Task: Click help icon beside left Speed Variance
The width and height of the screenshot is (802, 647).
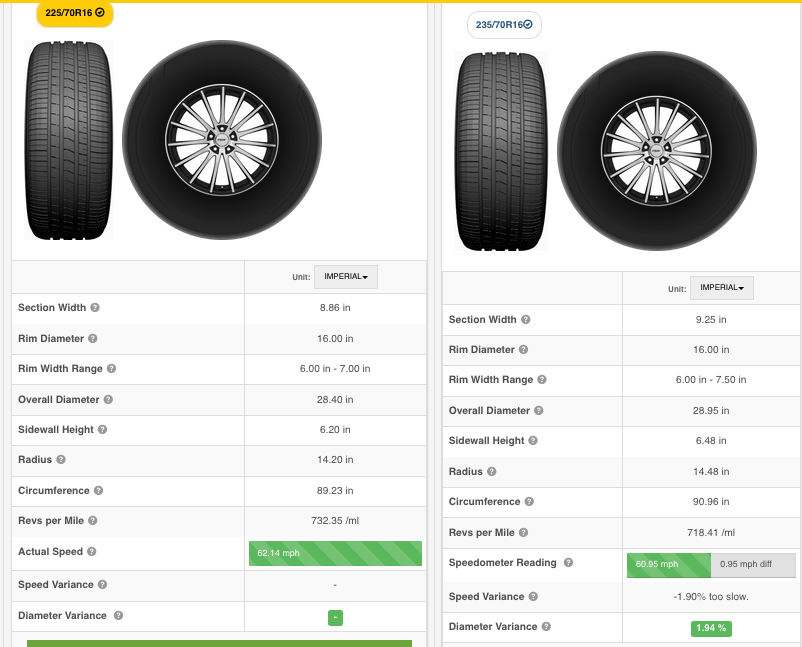Action: [x=103, y=585]
